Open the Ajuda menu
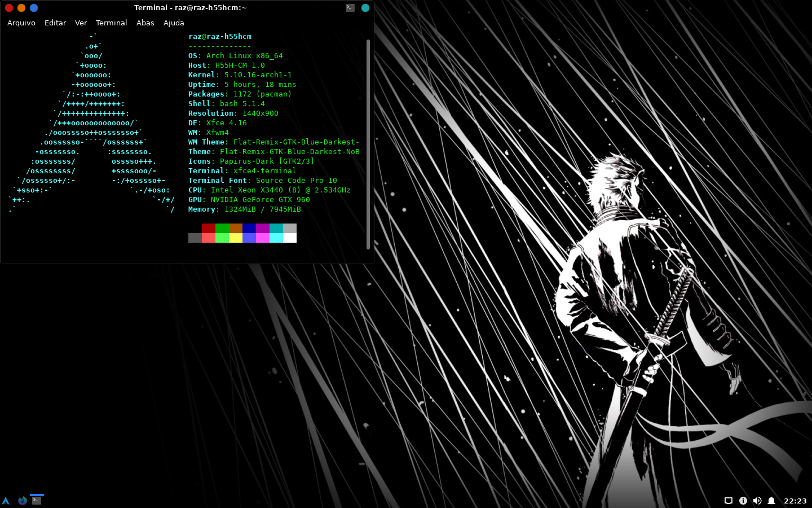The image size is (812, 508). tap(174, 23)
